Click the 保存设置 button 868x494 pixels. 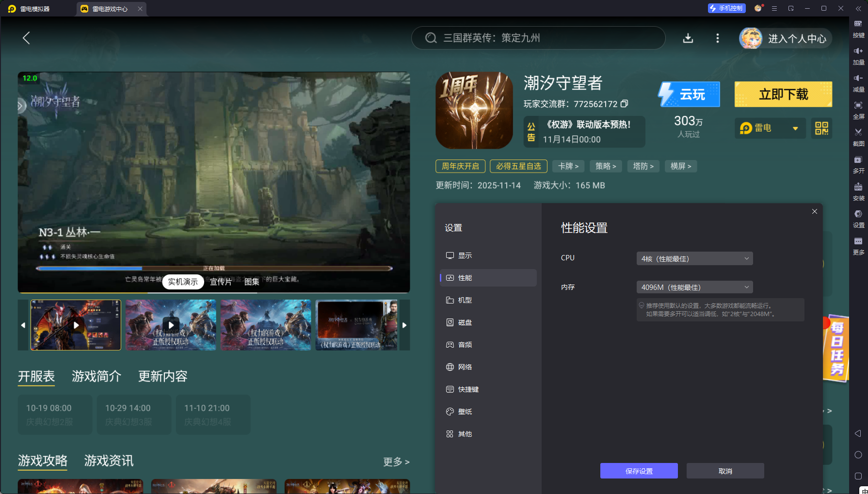click(x=639, y=471)
